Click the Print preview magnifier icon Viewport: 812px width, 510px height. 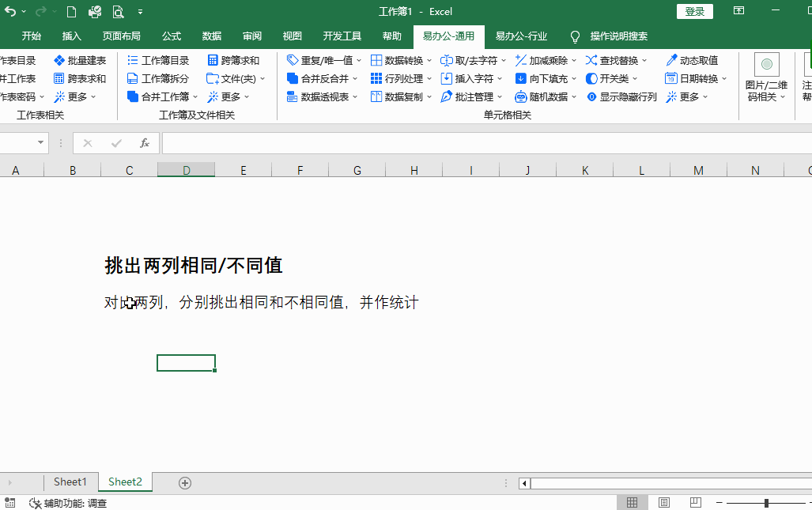click(118, 11)
